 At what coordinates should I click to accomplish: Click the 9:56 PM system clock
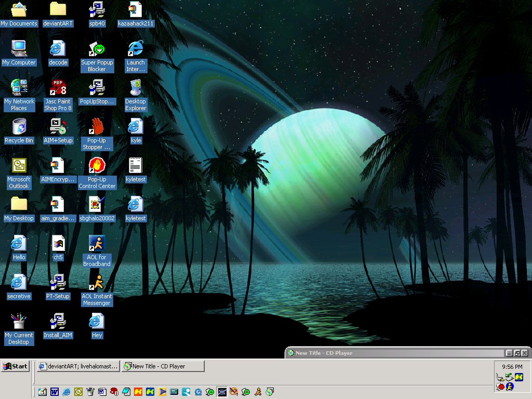tap(512, 367)
